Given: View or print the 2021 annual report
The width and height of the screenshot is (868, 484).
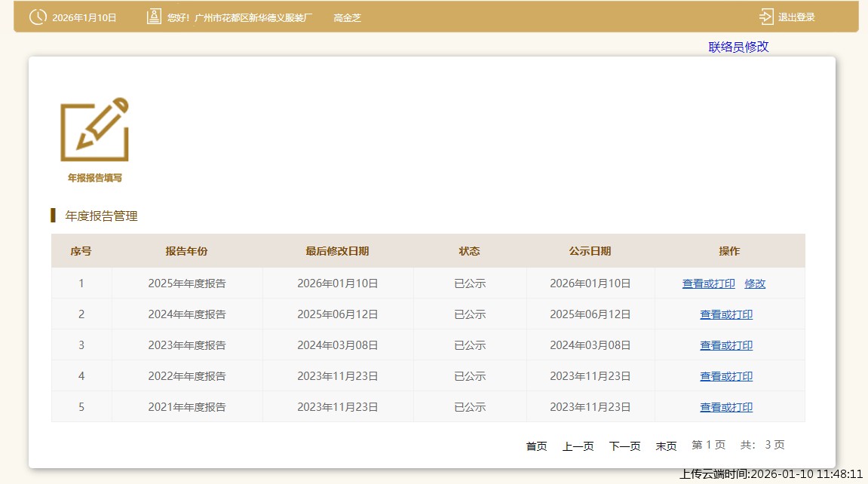Looking at the screenshot, I should (x=725, y=407).
